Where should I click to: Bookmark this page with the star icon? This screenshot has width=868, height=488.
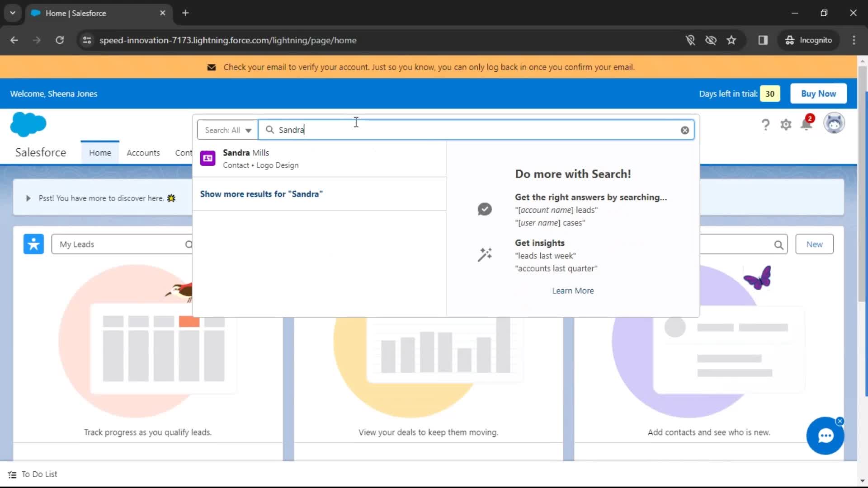click(x=731, y=40)
